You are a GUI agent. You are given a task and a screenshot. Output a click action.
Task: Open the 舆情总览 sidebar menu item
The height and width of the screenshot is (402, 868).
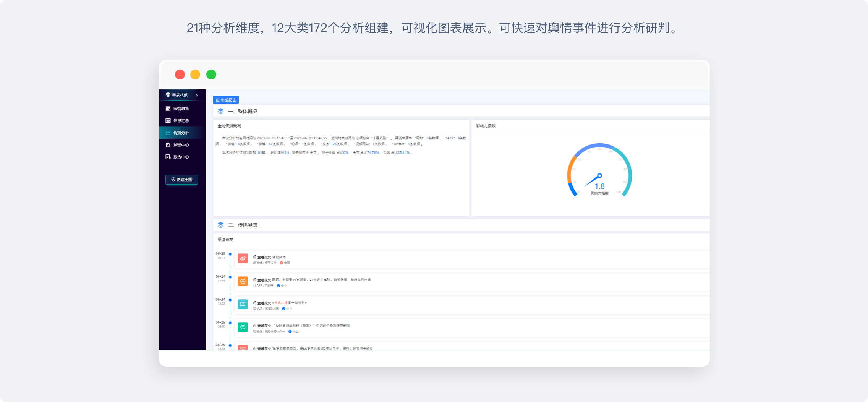tap(182, 109)
